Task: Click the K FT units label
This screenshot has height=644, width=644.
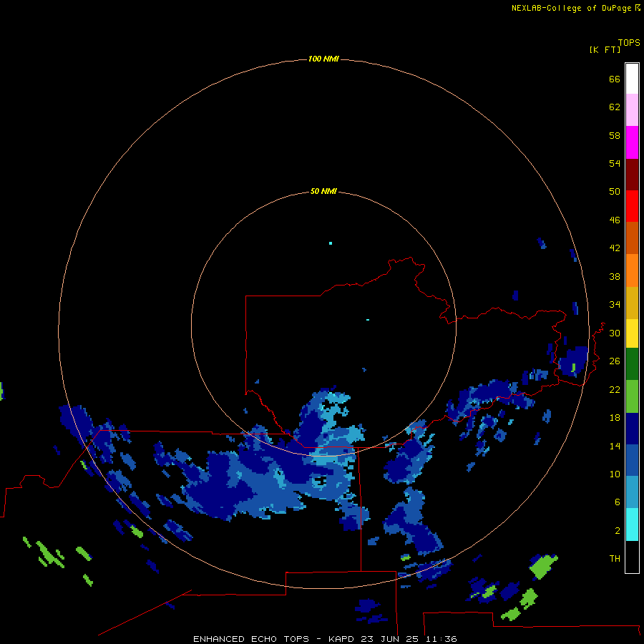Action: (x=605, y=49)
